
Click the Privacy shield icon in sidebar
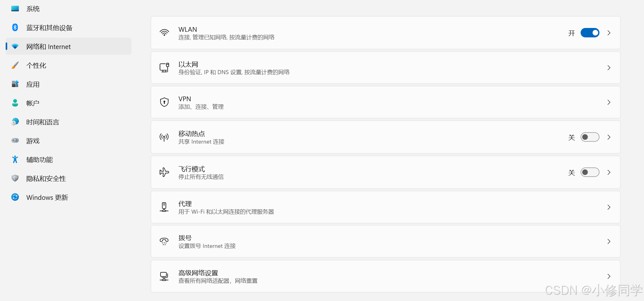pos(15,178)
